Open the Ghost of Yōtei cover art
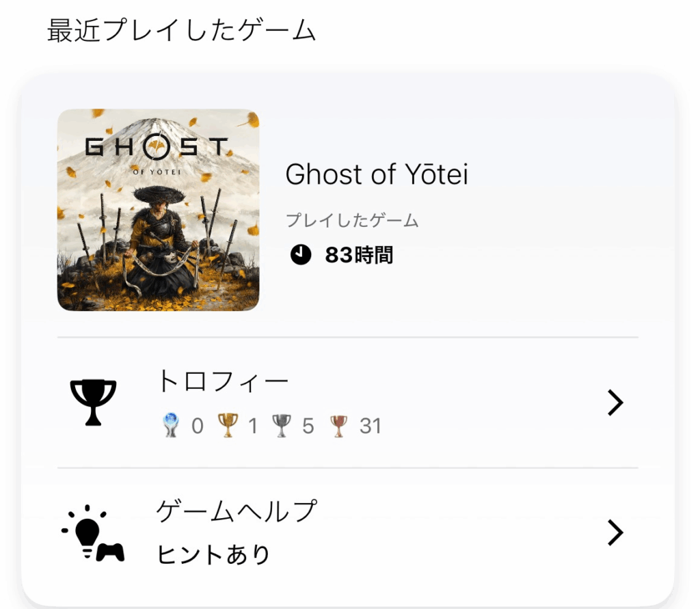700x609 pixels. [x=158, y=210]
